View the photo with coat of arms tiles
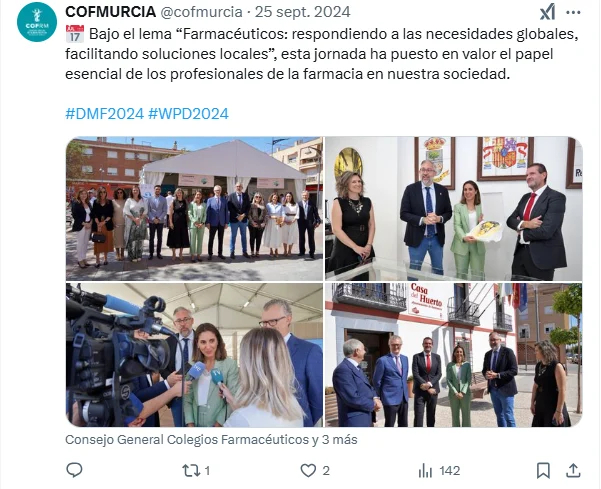The height and width of the screenshot is (489, 601). 453,209
